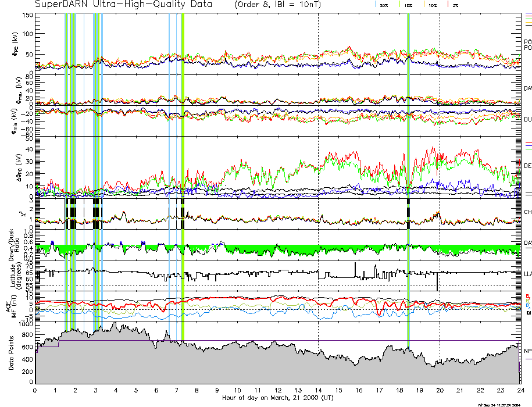The height and width of the screenshot is (407, 532).
Task: Click the DE label beside the ΔΦpc panel
Action: coord(527,166)
